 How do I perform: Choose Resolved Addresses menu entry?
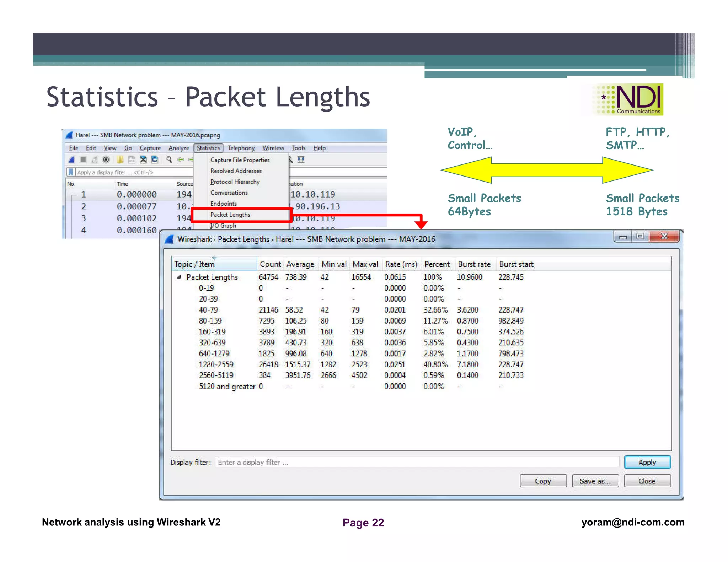tap(236, 171)
